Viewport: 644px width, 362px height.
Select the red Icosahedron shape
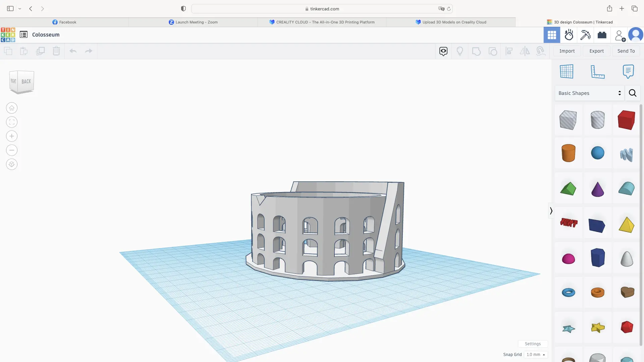pos(627,327)
